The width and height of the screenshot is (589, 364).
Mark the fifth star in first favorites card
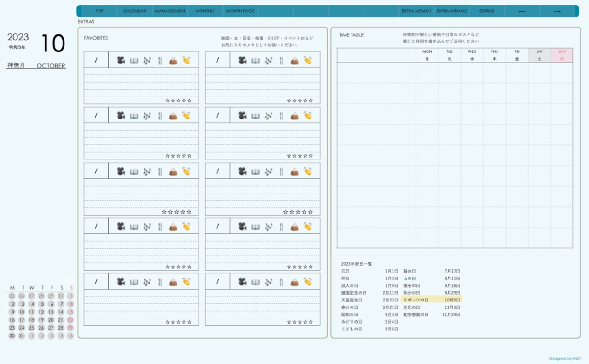pos(189,101)
